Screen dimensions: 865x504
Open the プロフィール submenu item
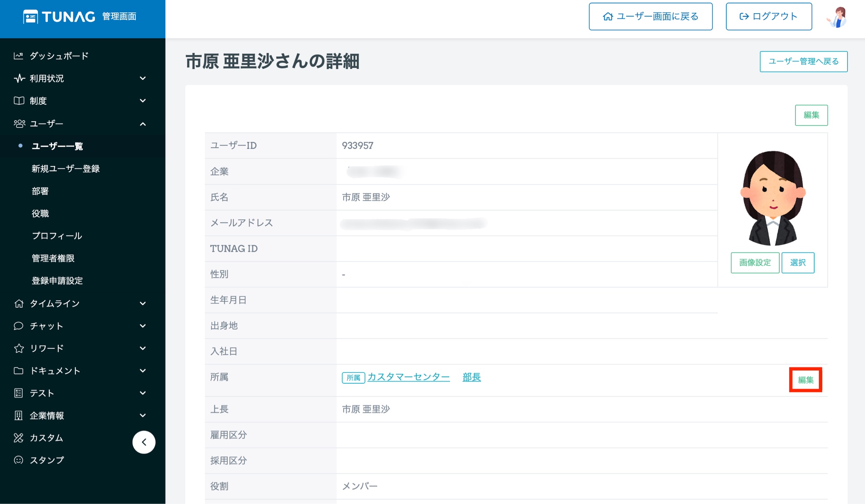coord(57,236)
